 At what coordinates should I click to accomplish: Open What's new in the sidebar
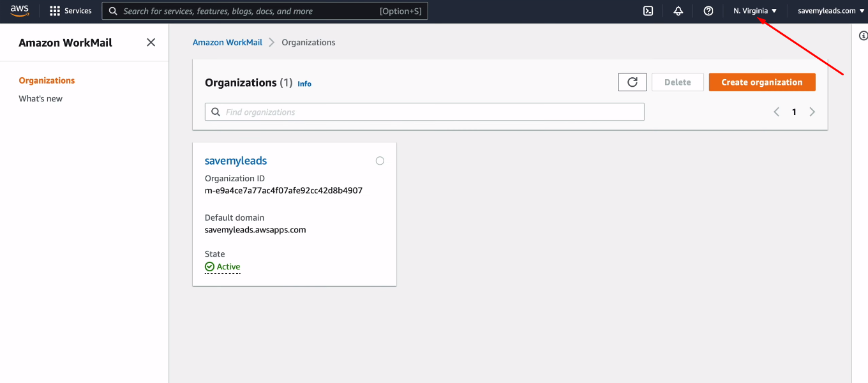pyautogui.click(x=41, y=99)
